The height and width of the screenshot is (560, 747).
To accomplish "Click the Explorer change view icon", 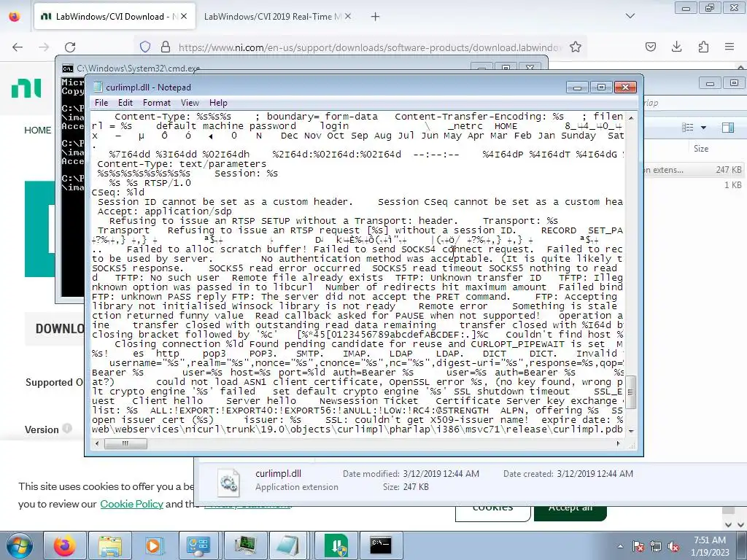I will (x=687, y=128).
